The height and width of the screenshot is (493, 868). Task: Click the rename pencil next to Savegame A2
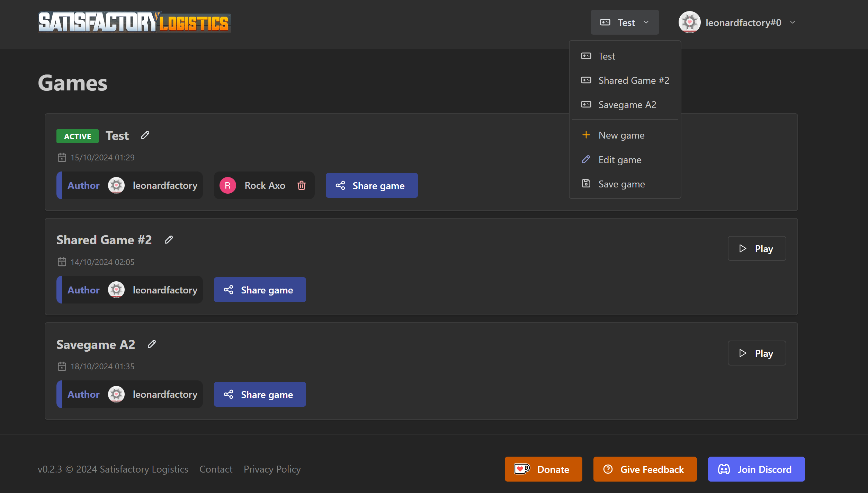(152, 344)
